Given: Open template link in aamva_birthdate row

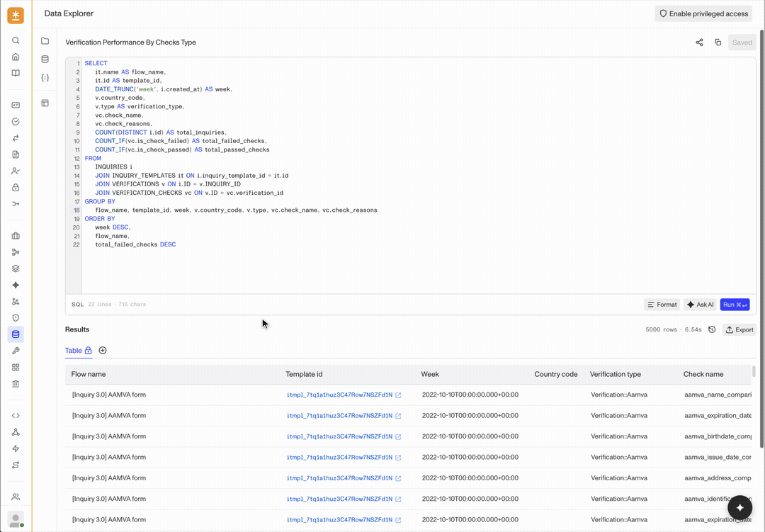Looking at the screenshot, I should click(344, 436).
